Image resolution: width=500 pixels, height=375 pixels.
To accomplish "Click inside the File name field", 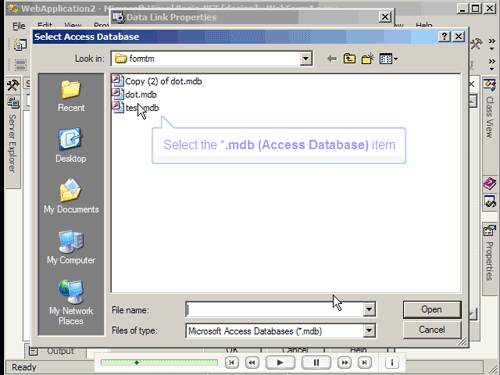I will click(x=275, y=310).
